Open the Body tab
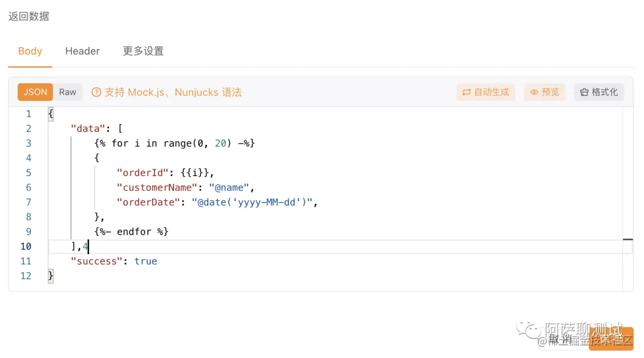Viewport: 644px width, 358px height. coord(30,51)
